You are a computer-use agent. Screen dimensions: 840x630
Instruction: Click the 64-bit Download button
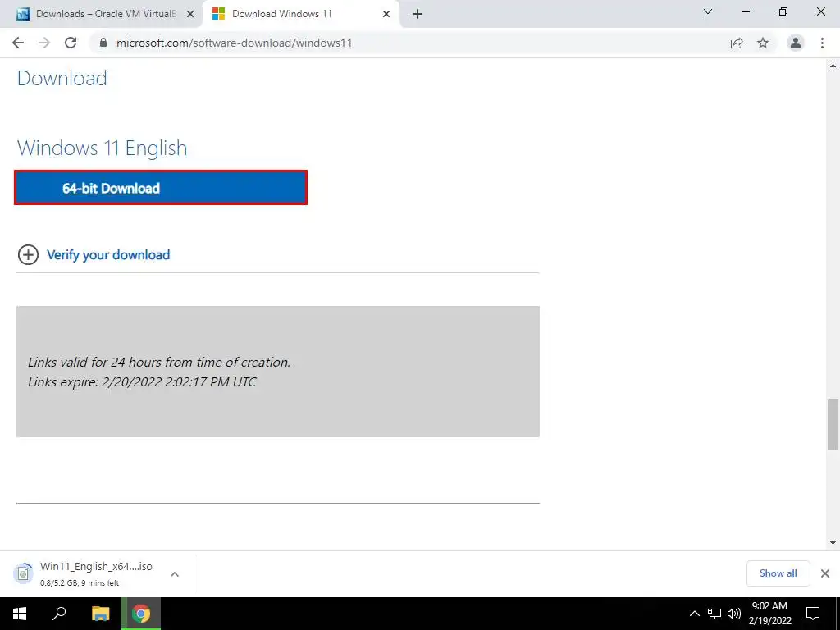pos(161,188)
